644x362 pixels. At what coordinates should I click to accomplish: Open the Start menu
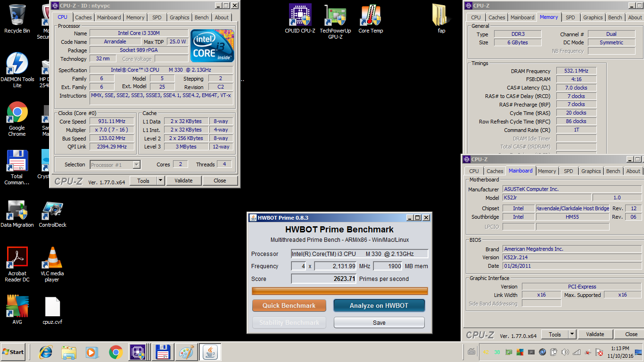[x=14, y=352]
